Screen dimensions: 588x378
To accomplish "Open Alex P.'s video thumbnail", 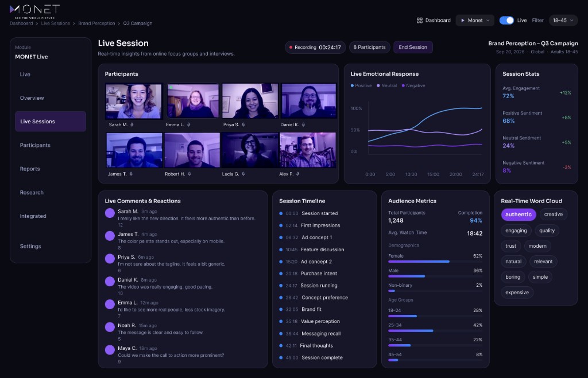I will pos(308,150).
